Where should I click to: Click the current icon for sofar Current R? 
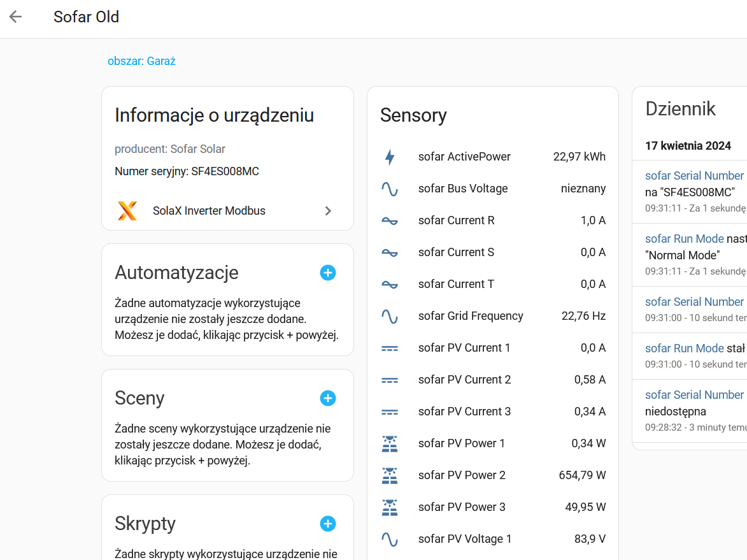[390, 220]
